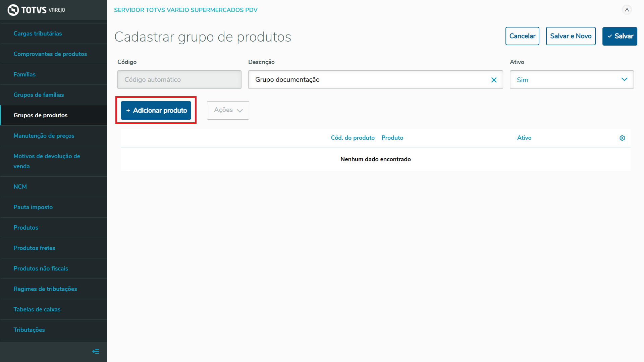Open table column settings gear
Viewport: 644px width, 362px height.
(x=622, y=138)
